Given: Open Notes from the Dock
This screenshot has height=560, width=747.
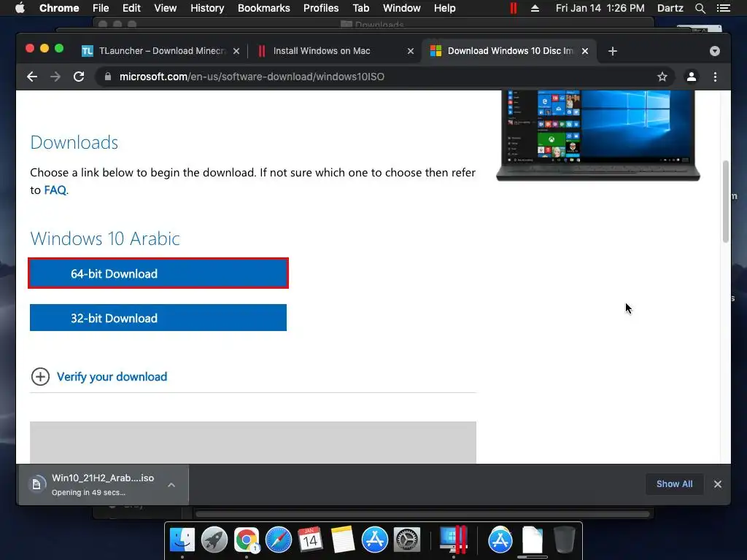Looking at the screenshot, I should (342, 540).
